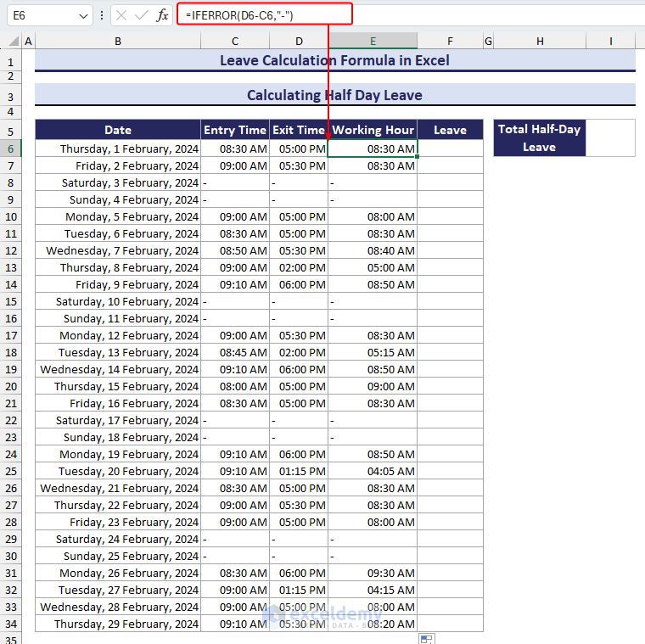Open the Name Box dropdown arrow
645x644 pixels.
(83, 16)
